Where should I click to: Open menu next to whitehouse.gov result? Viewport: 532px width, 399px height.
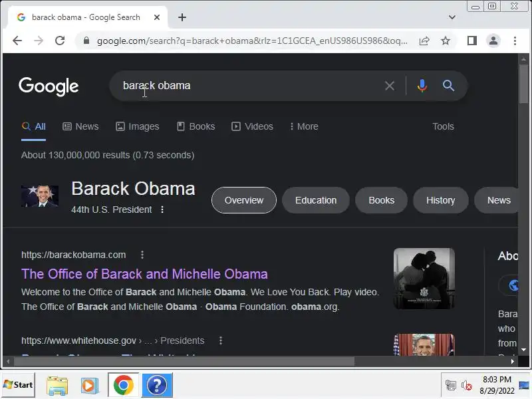(x=221, y=340)
